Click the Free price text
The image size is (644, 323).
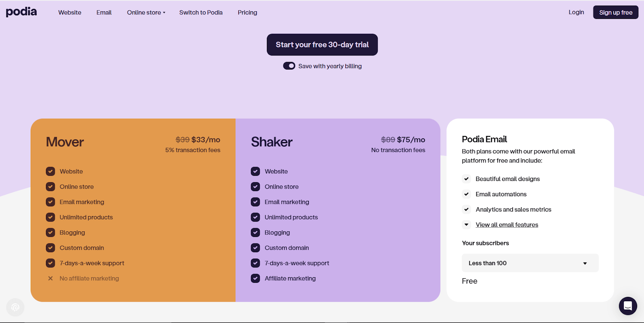(469, 281)
